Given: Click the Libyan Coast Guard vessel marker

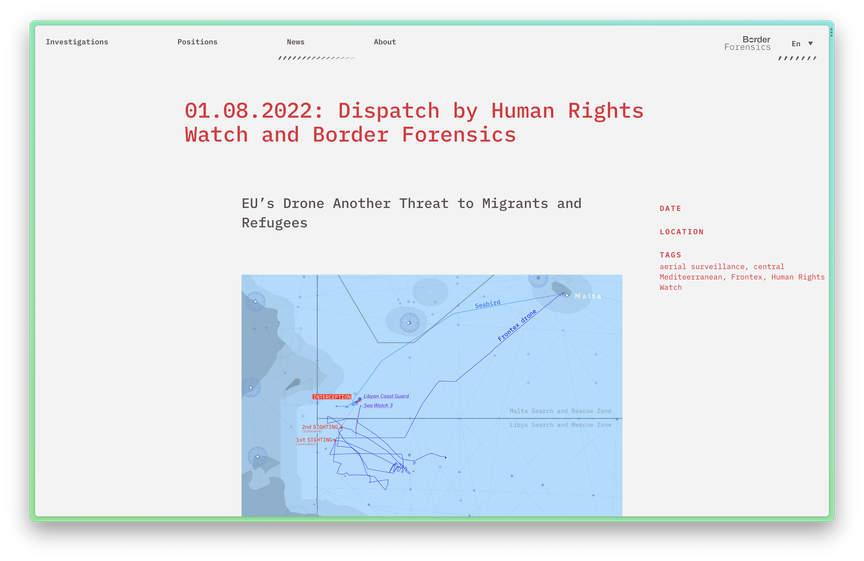Looking at the screenshot, I should coord(359,399).
